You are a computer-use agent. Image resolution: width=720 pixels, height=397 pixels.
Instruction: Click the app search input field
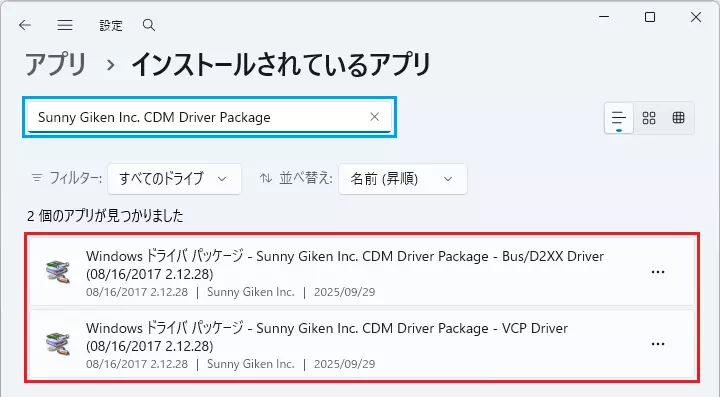209,117
